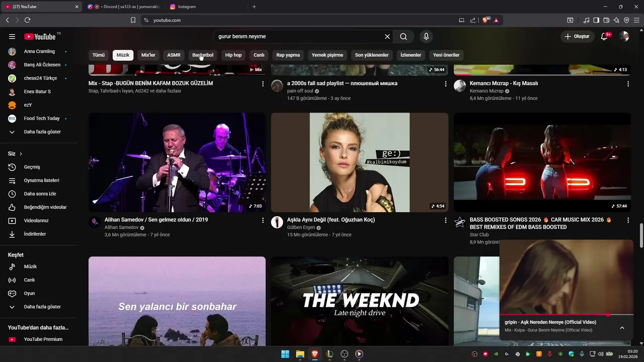
Task: Open options for BASS BOOSTED SONGS video
Action: pos(628,220)
